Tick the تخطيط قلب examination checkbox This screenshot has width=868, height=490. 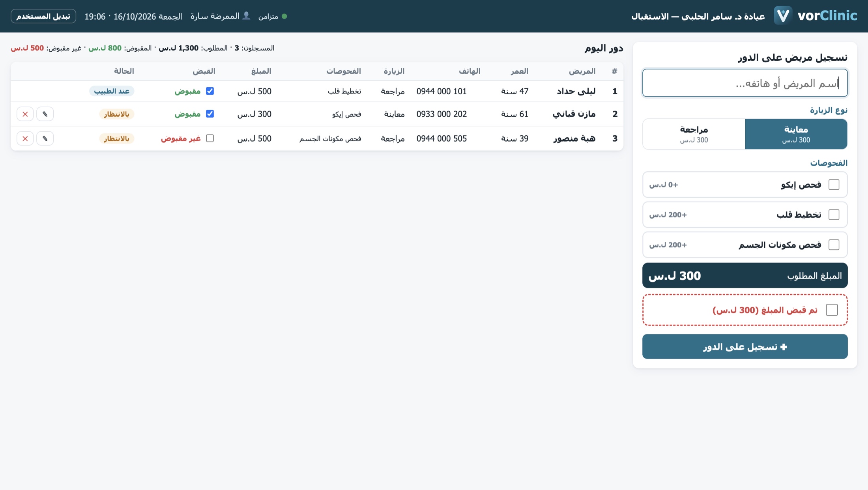[x=834, y=215]
